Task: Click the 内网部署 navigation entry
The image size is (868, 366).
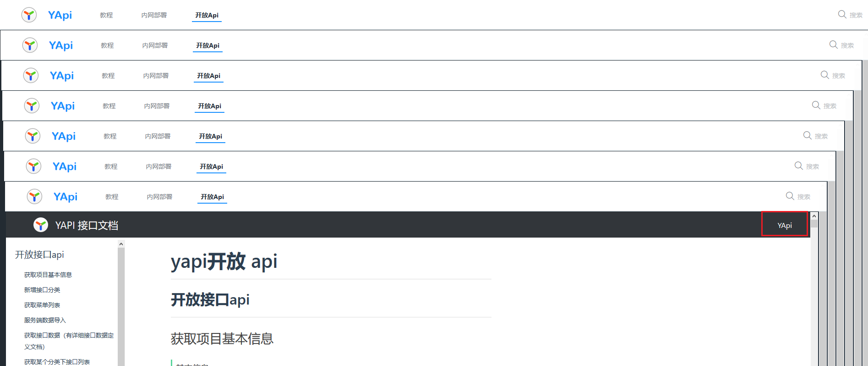Action: [153, 15]
